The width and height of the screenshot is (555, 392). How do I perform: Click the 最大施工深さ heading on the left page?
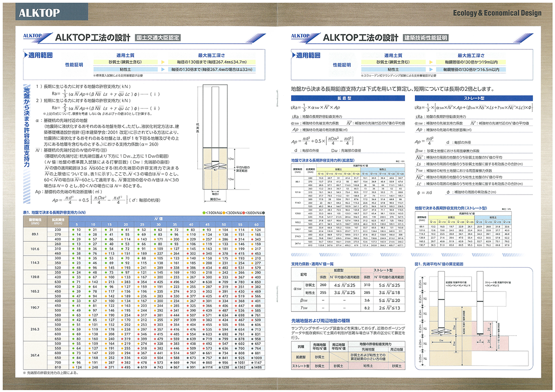click(211, 55)
